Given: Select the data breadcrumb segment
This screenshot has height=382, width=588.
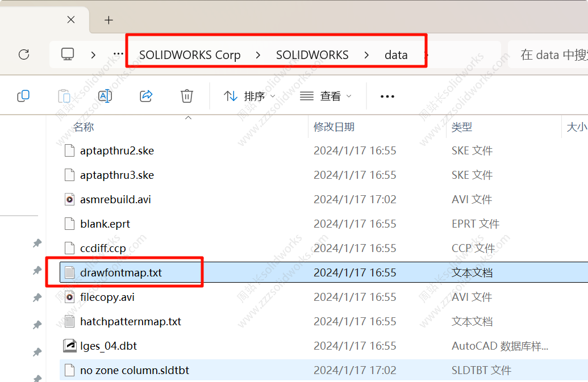Looking at the screenshot, I should pos(396,55).
